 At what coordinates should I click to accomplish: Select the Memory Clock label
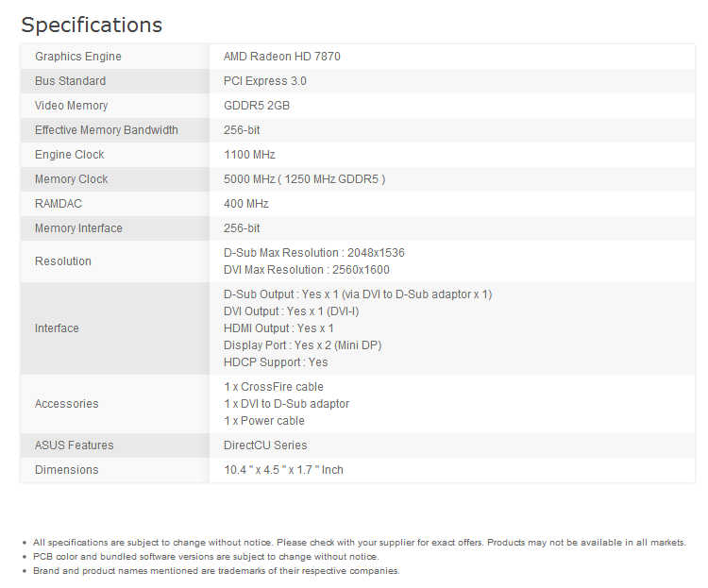pyautogui.click(x=72, y=179)
